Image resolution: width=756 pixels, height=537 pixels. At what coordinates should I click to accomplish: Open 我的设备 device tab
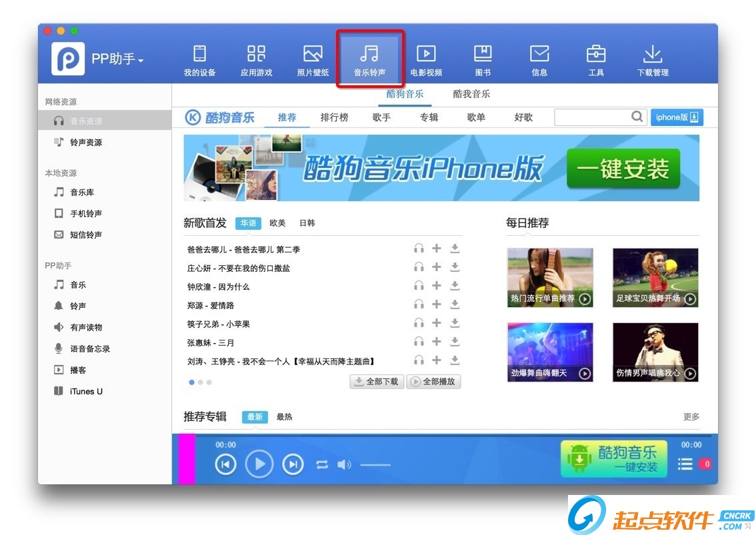pyautogui.click(x=199, y=60)
